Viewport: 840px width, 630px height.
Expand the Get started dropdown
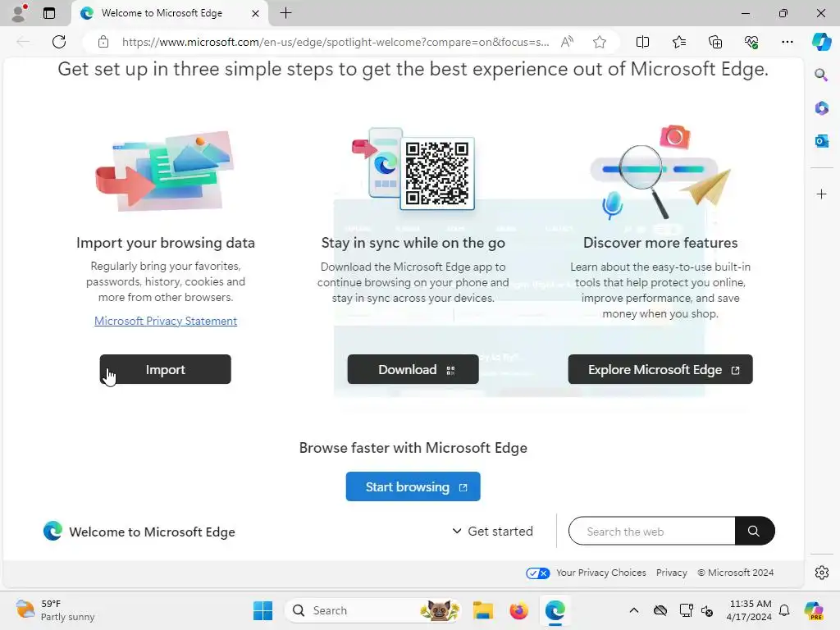tap(493, 532)
